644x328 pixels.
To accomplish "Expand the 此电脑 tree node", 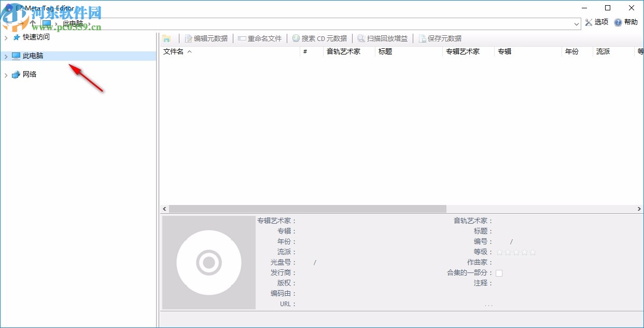I will coord(6,56).
